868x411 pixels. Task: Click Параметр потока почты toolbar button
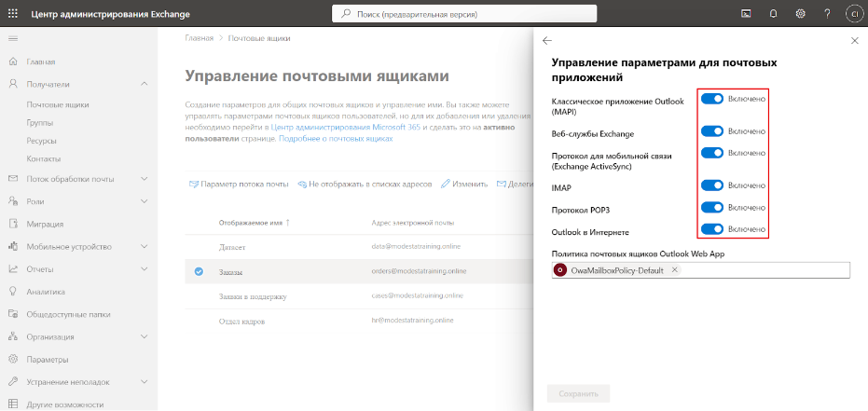239,185
